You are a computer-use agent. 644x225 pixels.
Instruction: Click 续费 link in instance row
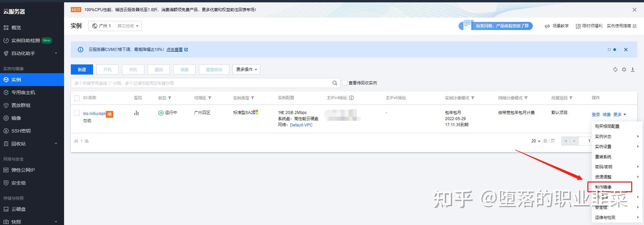click(x=607, y=115)
